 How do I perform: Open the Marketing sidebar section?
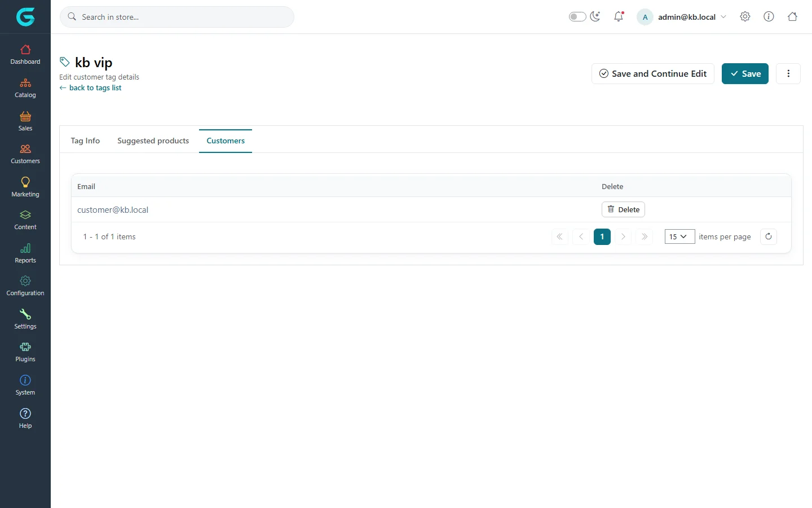pyautogui.click(x=25, y=187)
